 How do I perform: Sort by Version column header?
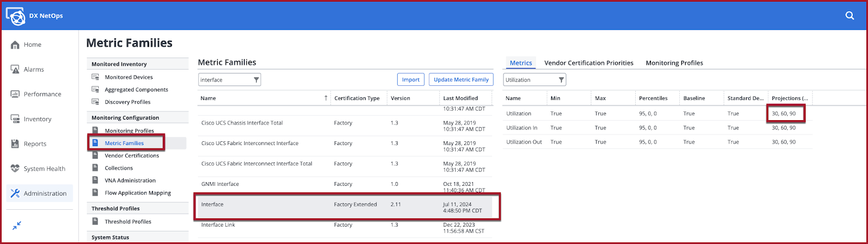pyautogui.click(x=400, y=98)
